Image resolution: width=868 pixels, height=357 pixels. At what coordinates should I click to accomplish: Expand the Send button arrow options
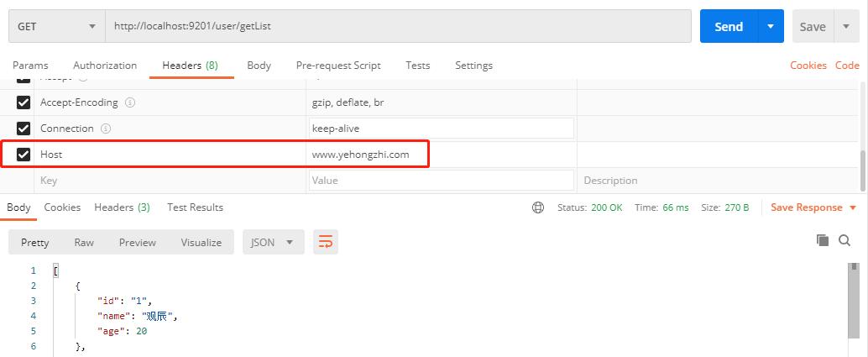[771, 26]
